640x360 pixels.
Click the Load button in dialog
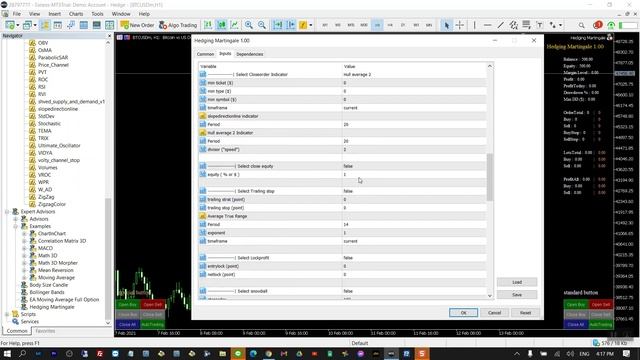point(517,282)
